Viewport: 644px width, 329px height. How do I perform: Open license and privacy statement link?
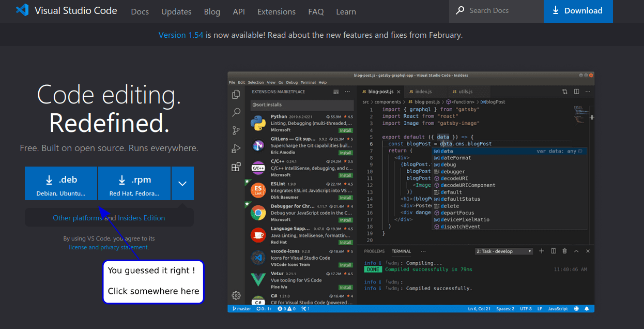[x=109, y=247]
